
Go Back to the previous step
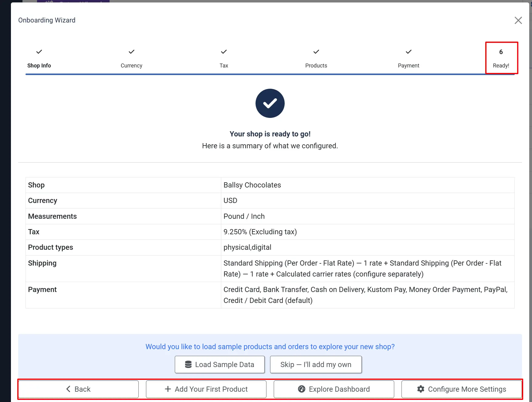[x=78, y=389]
